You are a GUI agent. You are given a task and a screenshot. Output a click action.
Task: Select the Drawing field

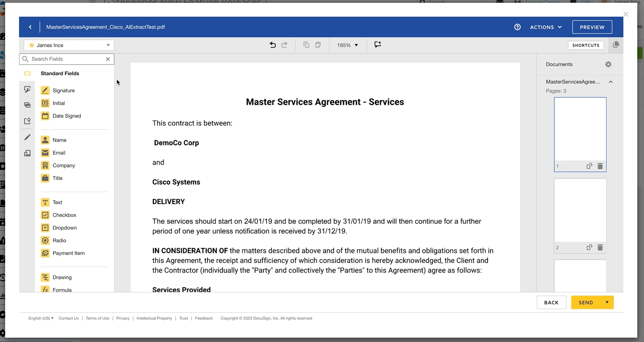point(56,277)
